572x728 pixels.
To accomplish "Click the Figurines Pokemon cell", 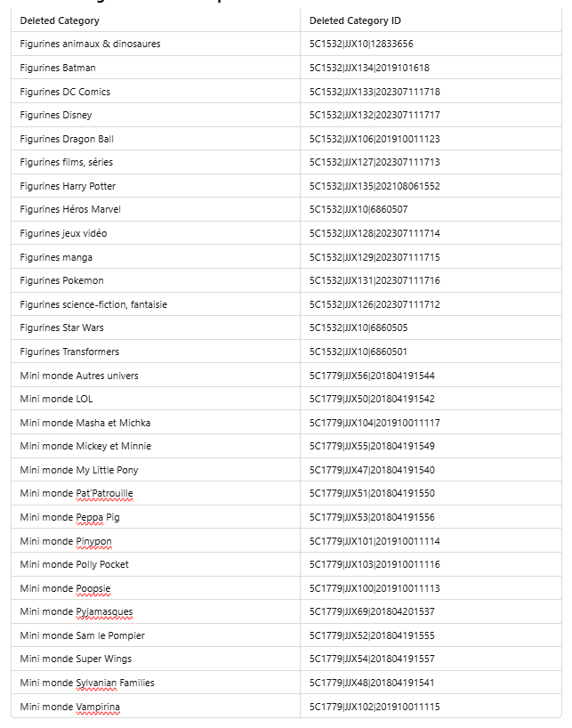I will [x=61, y=280].
